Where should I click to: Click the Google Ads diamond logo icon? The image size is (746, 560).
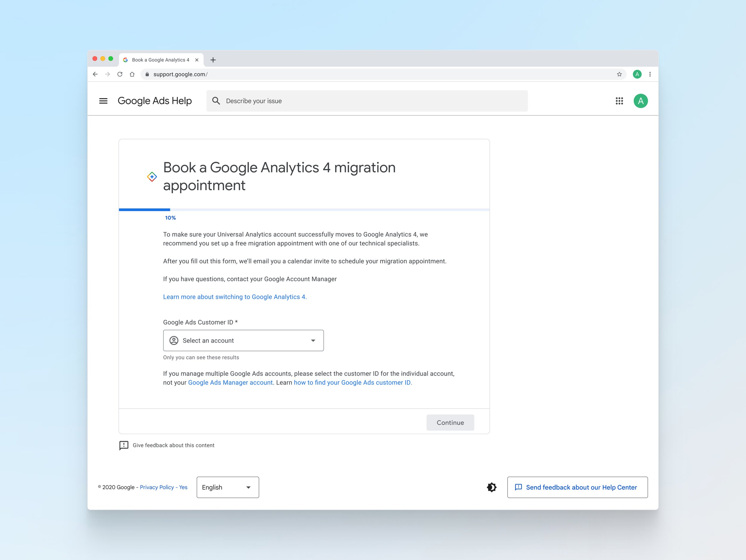point(152,177)
